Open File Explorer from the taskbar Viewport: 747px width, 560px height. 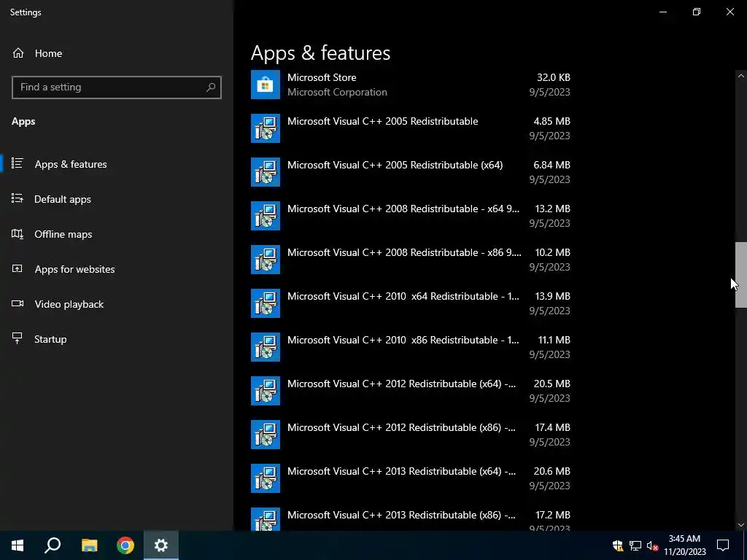point(89,545)
